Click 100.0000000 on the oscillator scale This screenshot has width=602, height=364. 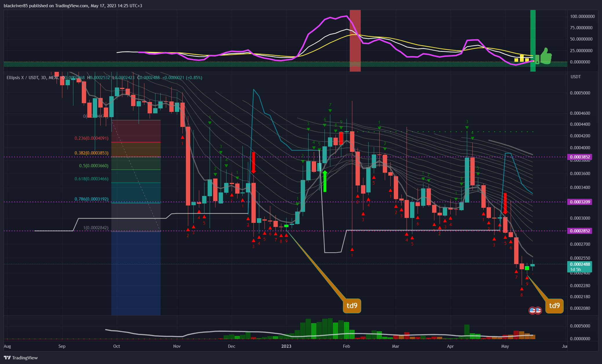(x=582, y=17)
